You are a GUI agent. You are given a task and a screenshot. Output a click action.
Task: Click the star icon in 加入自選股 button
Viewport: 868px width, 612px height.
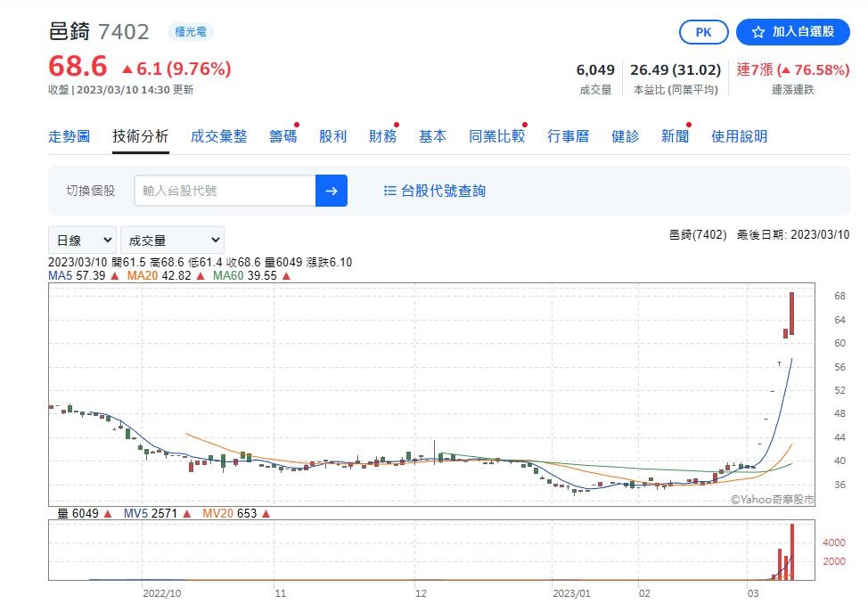click(x=758, y=32)
